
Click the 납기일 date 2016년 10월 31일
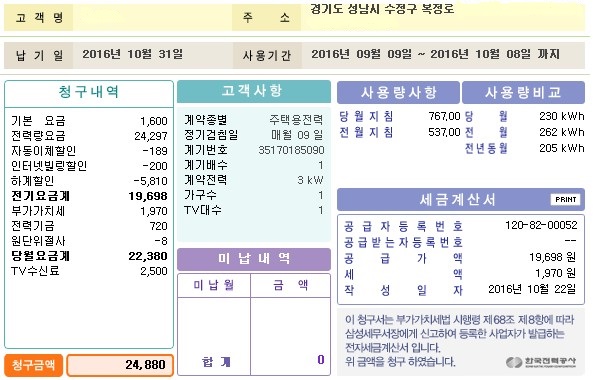133,54
